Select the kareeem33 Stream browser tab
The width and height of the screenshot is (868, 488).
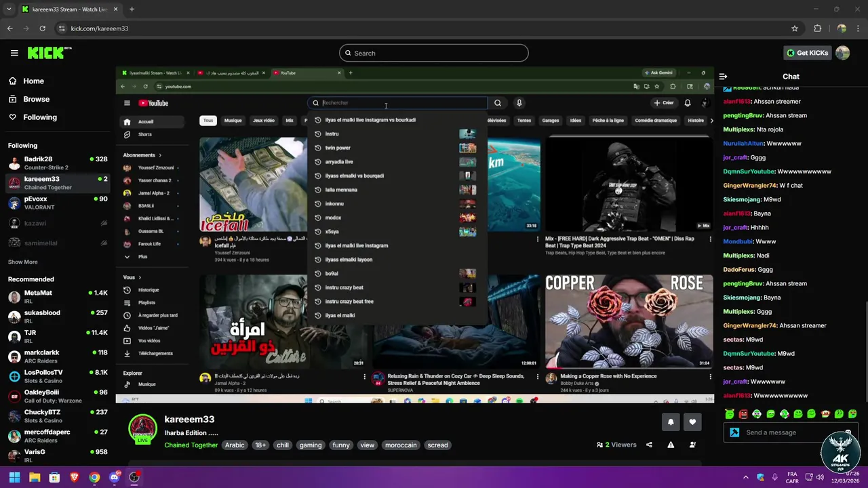(69, 9)
